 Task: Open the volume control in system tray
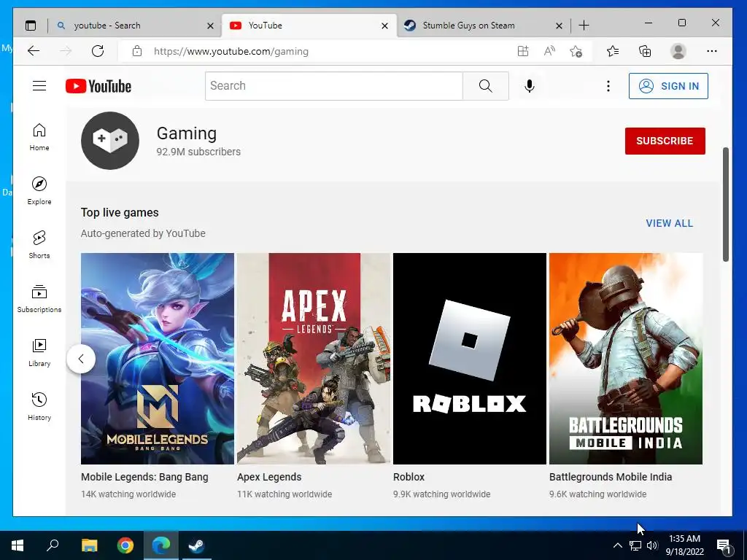point(652,545)
